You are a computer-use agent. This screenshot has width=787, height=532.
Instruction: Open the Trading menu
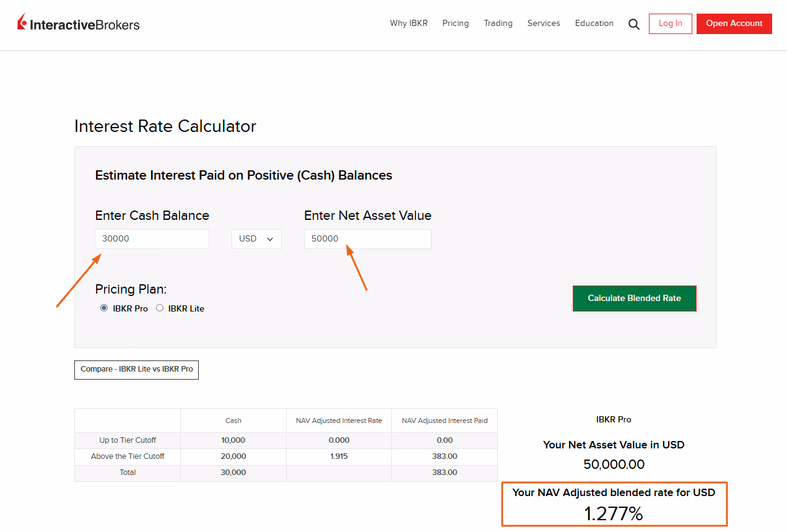498,24
